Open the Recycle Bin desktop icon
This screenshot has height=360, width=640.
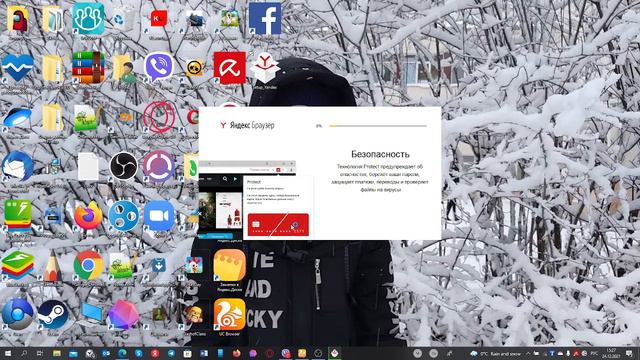pos(123,20)
